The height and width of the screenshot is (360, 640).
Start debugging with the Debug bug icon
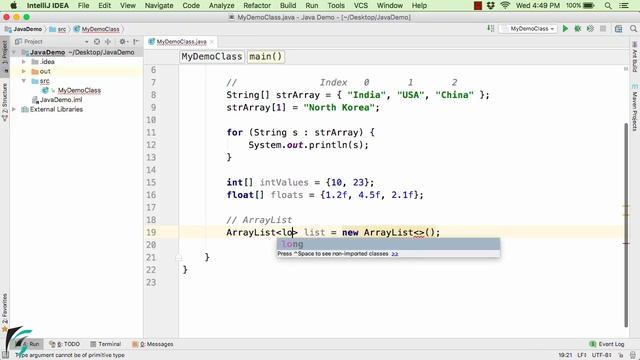pos(578,29)
